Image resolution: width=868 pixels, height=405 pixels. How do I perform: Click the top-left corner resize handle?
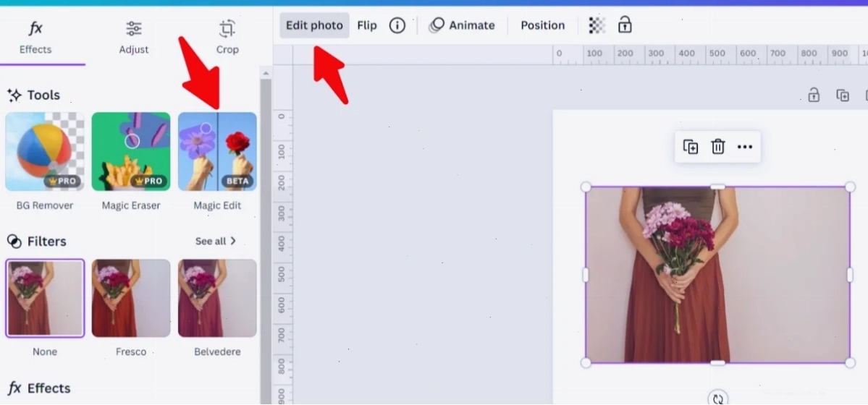coord(586,187)
